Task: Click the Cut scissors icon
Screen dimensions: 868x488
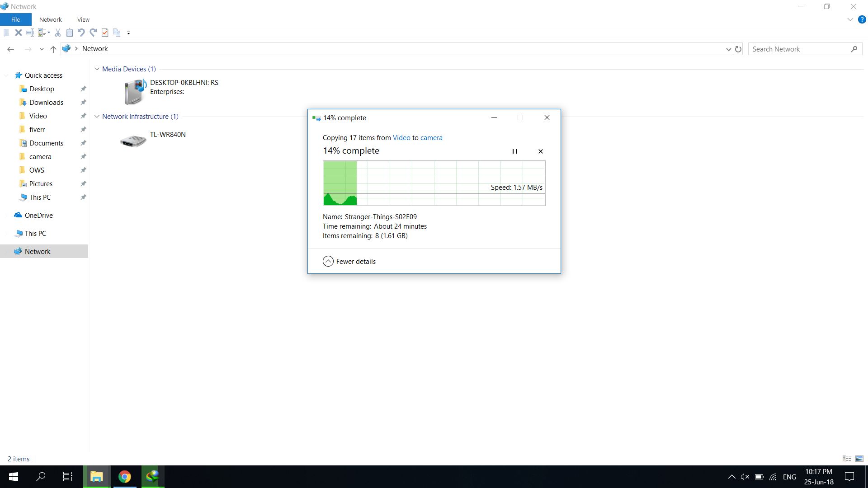Action: [58, 33]
